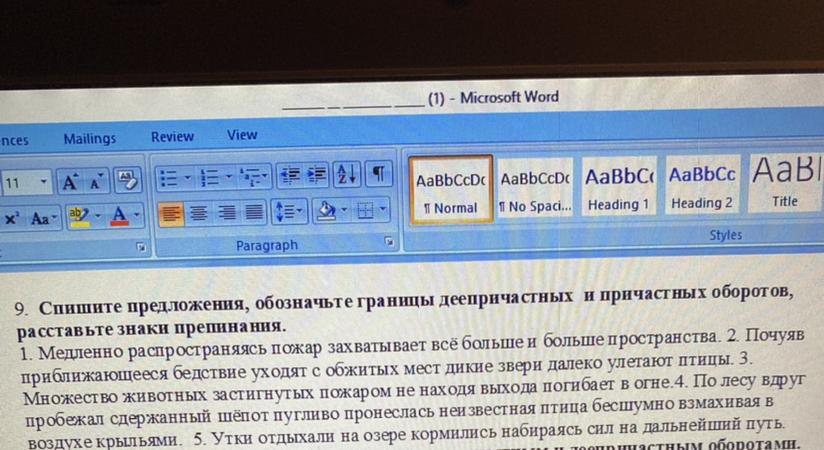The width and height of the screenshot is (824, 450).
Task: Expand the bullet list style arrow
Action: [x=188, y=178]
